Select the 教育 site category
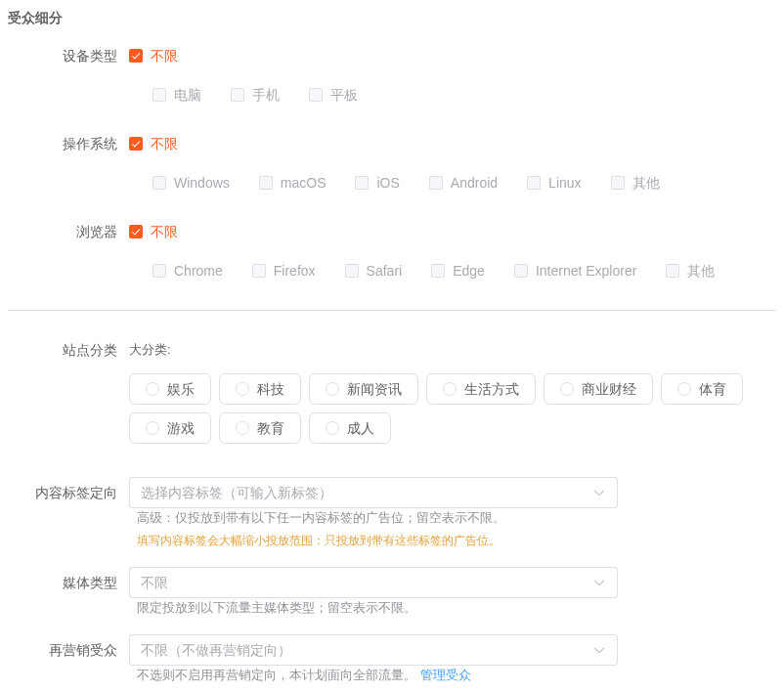 point(260,428)
